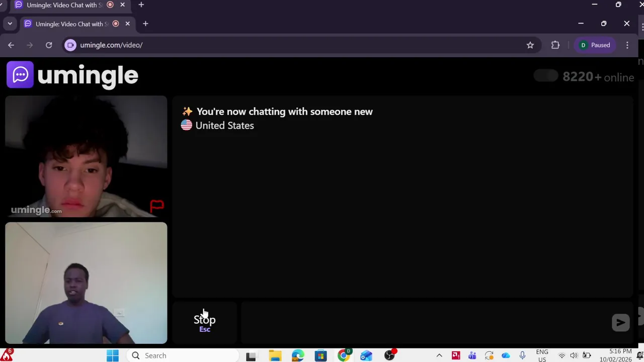Click the "United States" country text

[224, 126]
